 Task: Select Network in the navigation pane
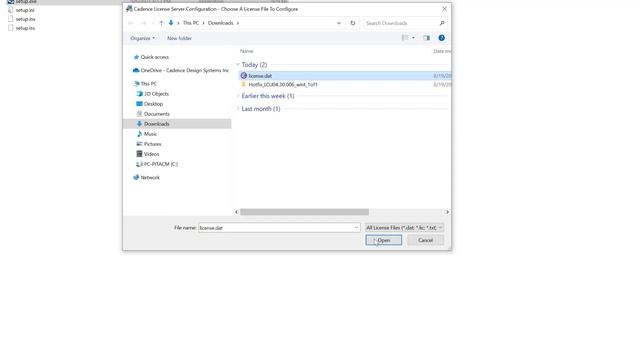150,178
